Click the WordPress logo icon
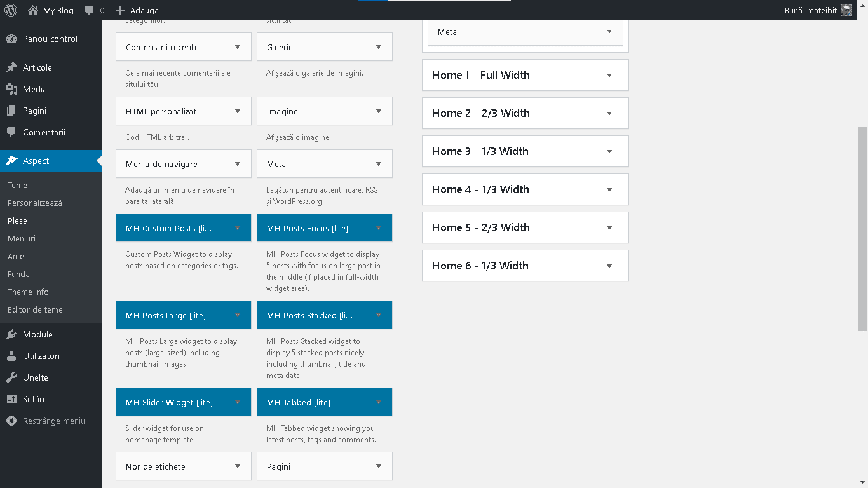This screenshot has height=488, width=868. coord(13,10)
